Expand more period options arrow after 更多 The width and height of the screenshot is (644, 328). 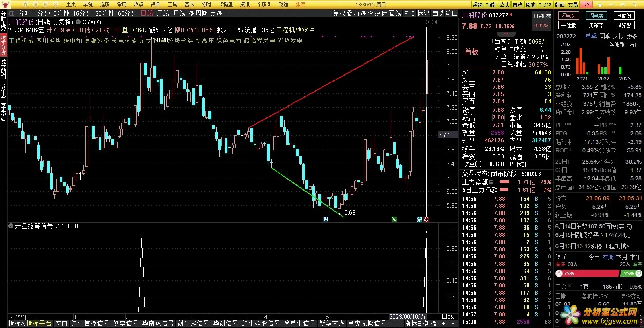click(x=227, y=13)
